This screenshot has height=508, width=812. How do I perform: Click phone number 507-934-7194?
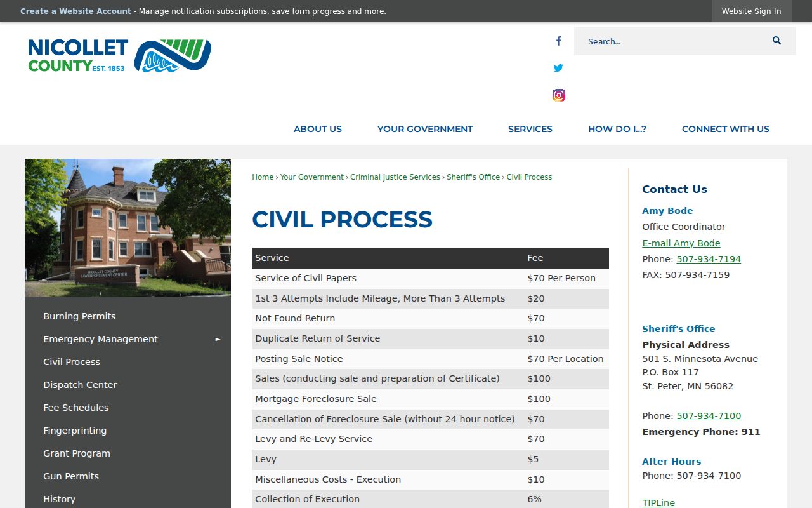[709, 259]
